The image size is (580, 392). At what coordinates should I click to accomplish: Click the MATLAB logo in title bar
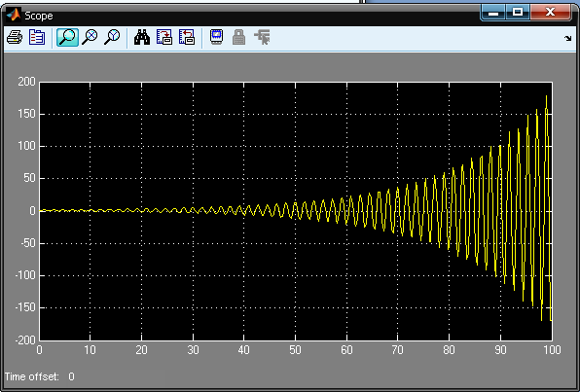click(x=14, y=16)
